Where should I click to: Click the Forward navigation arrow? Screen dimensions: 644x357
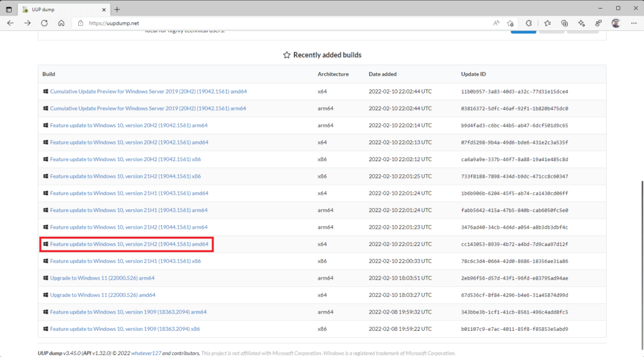click(x=27, y=23)
